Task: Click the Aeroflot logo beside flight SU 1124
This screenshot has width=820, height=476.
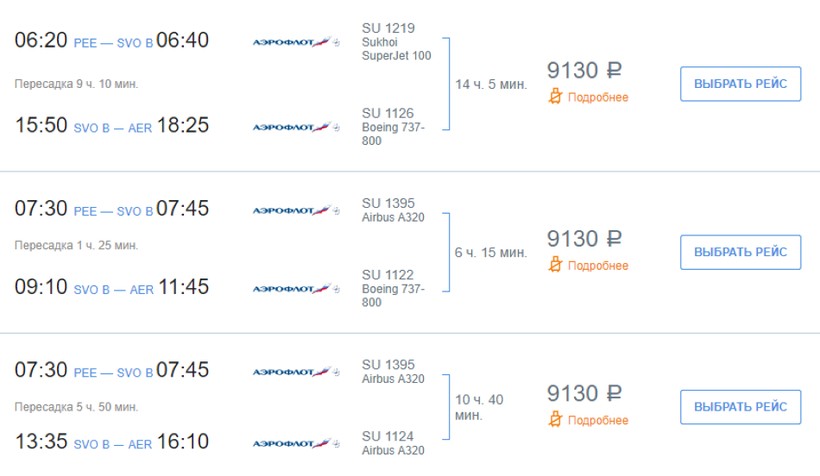Action: coord(296,443)
